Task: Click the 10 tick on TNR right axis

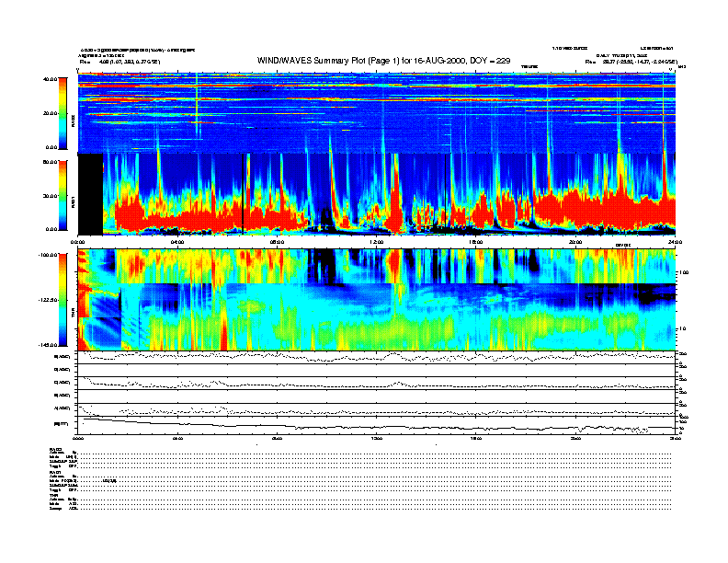Action: [683, 329]
